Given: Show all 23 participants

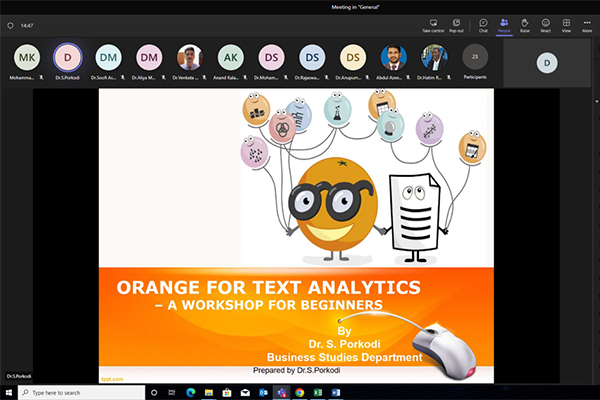Looking at the screenshot, I should (x=475, y=59).
